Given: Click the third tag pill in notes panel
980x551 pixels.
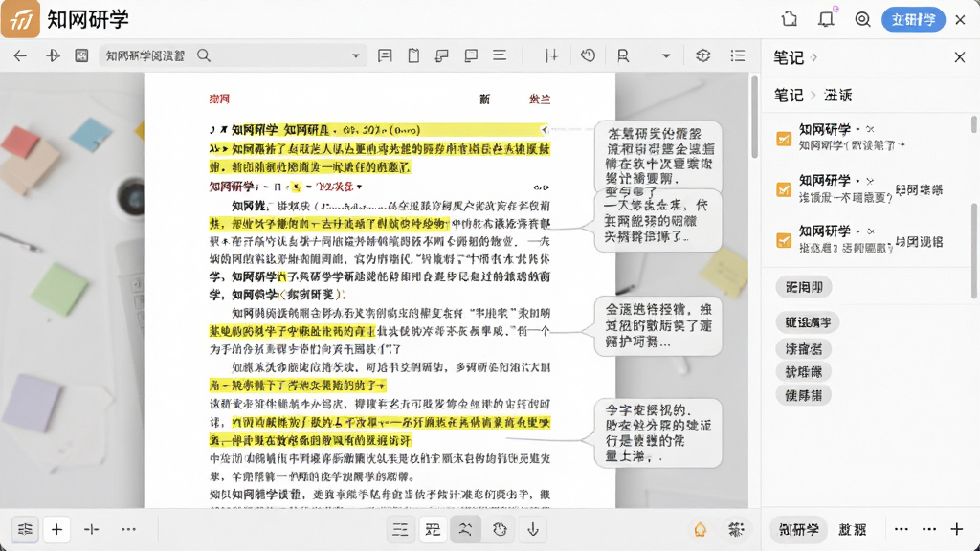Looking at the screenshot, I should pyautogui.click(x=803, y=348).
